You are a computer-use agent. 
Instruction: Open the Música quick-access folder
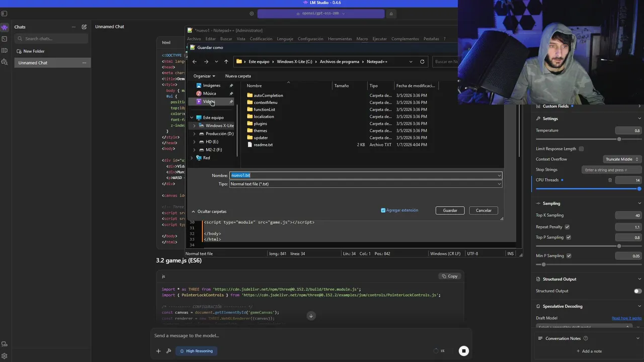pyautogui.click(x=209, y=94)
